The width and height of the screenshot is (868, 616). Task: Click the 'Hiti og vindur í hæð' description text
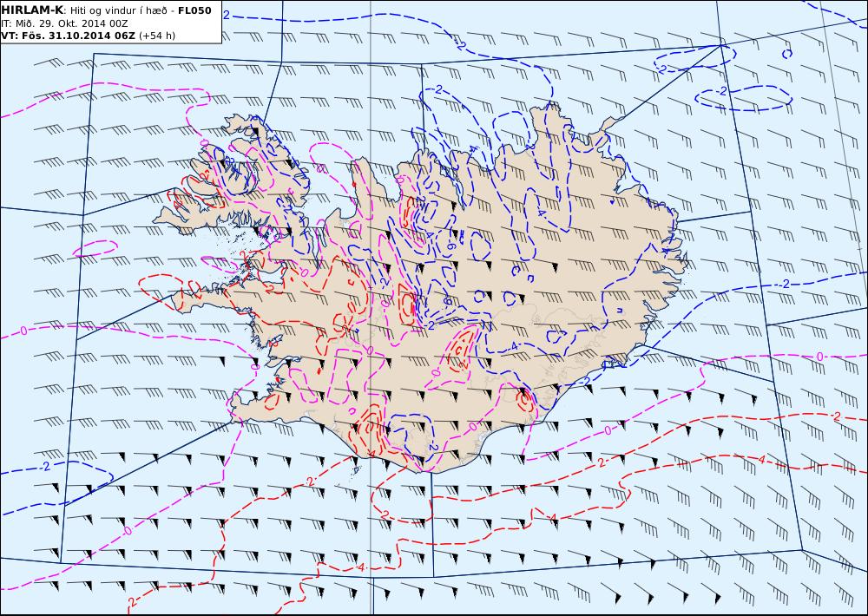[118, 11]
